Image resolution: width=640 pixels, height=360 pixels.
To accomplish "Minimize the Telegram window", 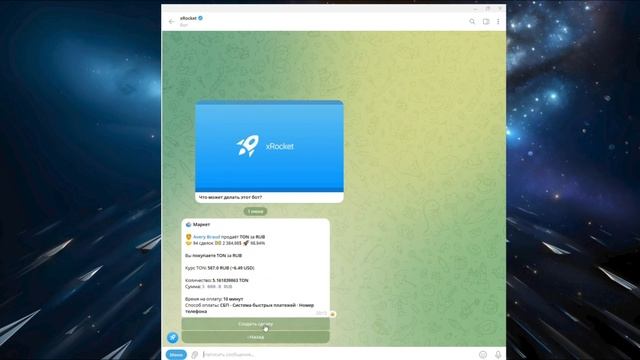I will [x=476, y=8].
